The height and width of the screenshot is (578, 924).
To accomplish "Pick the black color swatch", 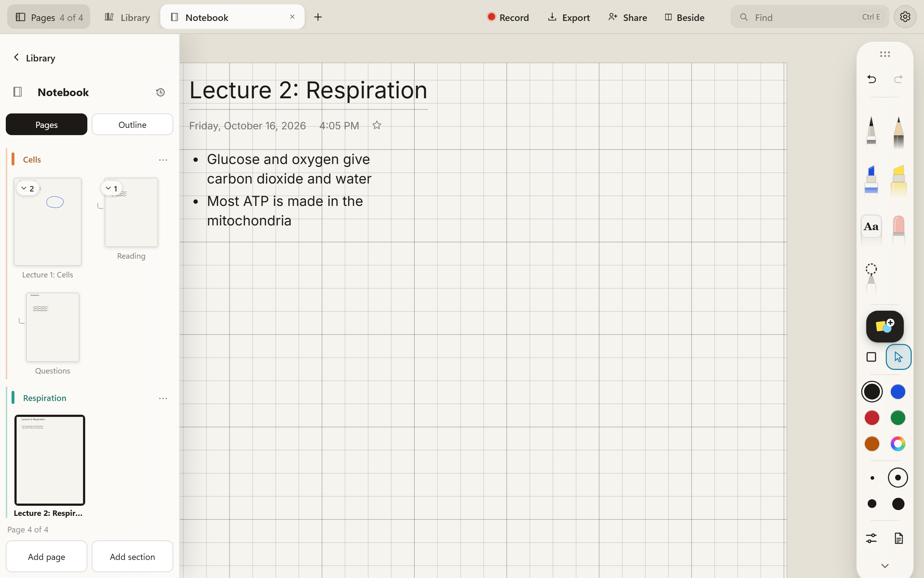I will click(x=872, y=392).
